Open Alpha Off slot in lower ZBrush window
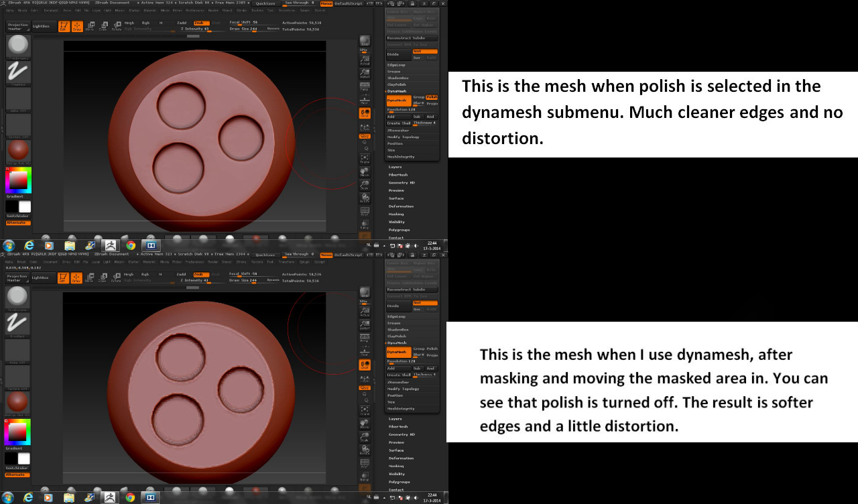 click(x=18, y=351)
